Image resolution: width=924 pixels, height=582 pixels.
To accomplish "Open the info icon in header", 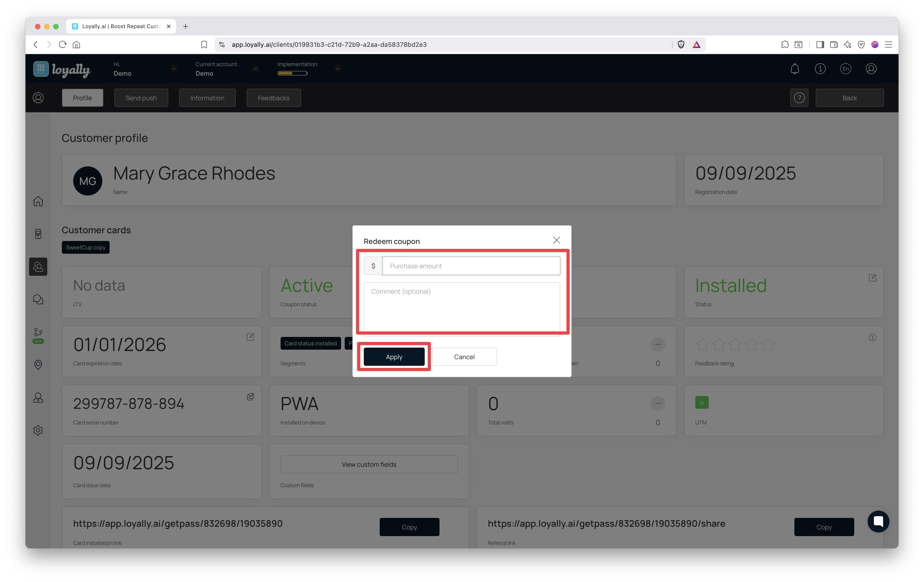I will [x=820, y=69].
